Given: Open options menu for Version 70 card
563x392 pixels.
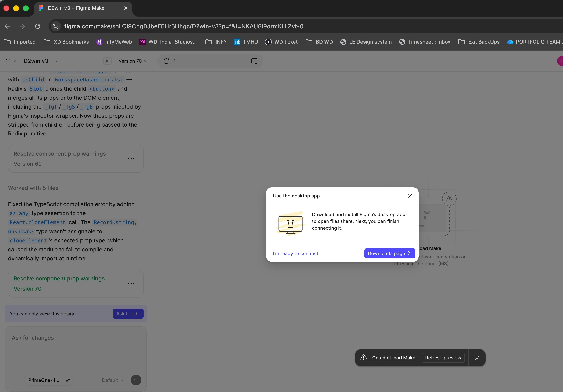Looking at the screenshot, I should (131, 284).
